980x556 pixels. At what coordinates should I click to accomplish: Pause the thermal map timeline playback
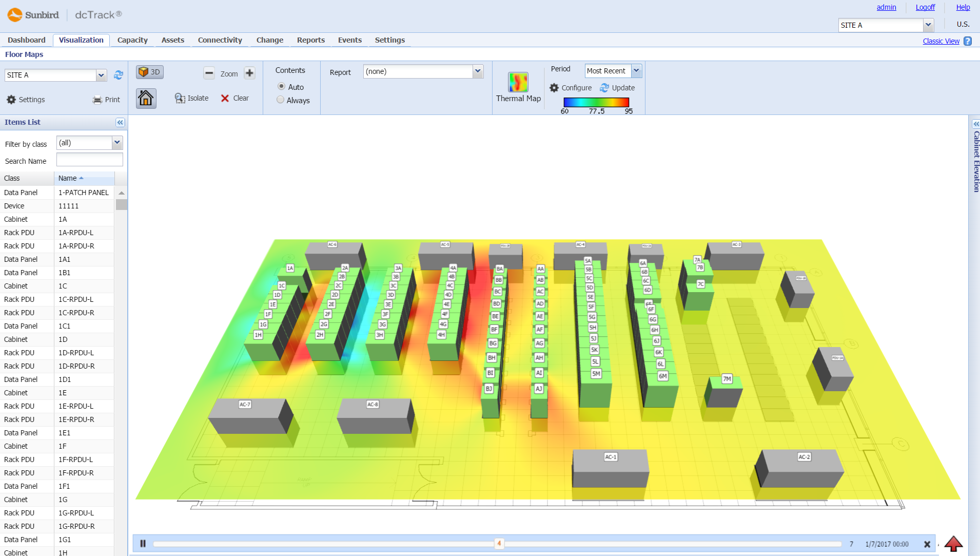[x=143, y=543]
